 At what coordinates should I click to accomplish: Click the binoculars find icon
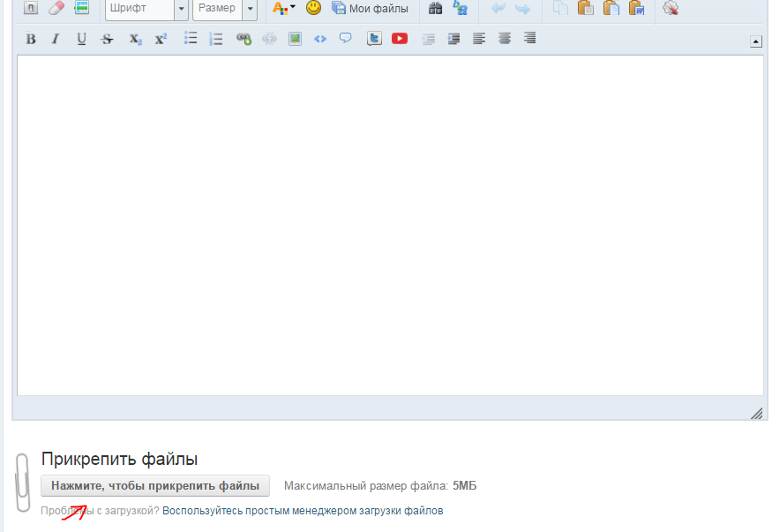[435, 8]
